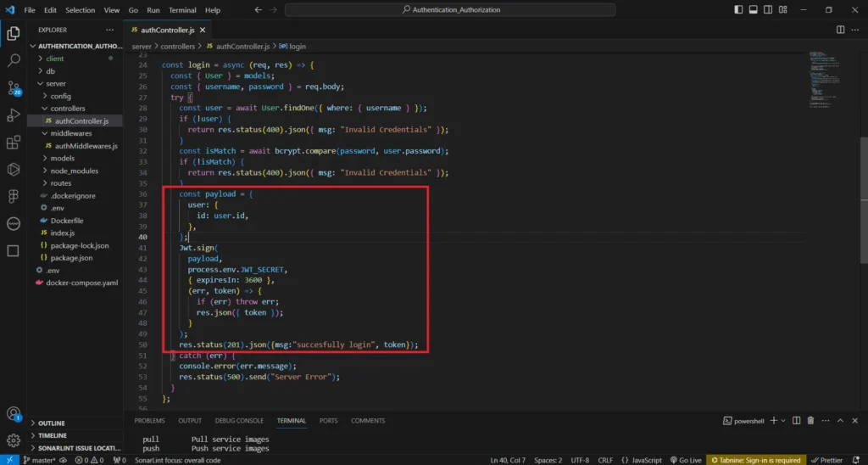The image size is (868, 465).
Task: Split the editor to the right
Action: [x=840, y=30]
